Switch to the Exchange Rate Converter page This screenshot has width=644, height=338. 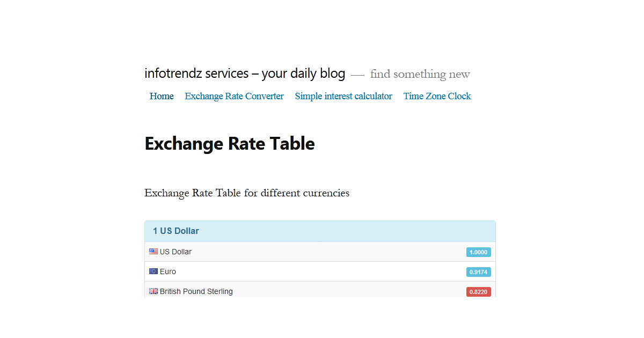coord(234,96)
